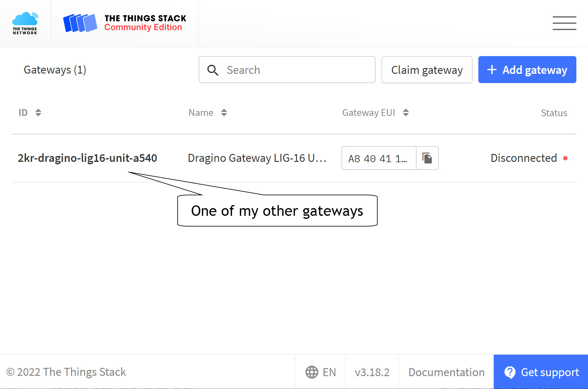The height and width of the screenshot is (389, 588).
Task: Sort gateways by Gateway EUI column
Action: point(375,113)
